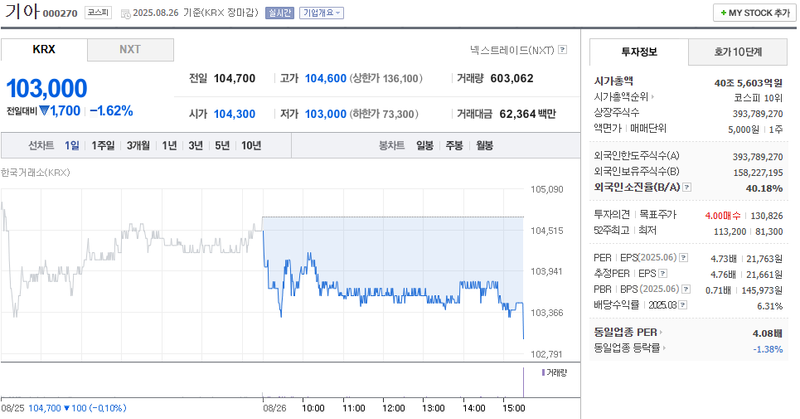This screenshot has width=800, height=419.
Task: Open the 기업개요 dropdown
Action: pyautogui.click(x=321, y=13)
